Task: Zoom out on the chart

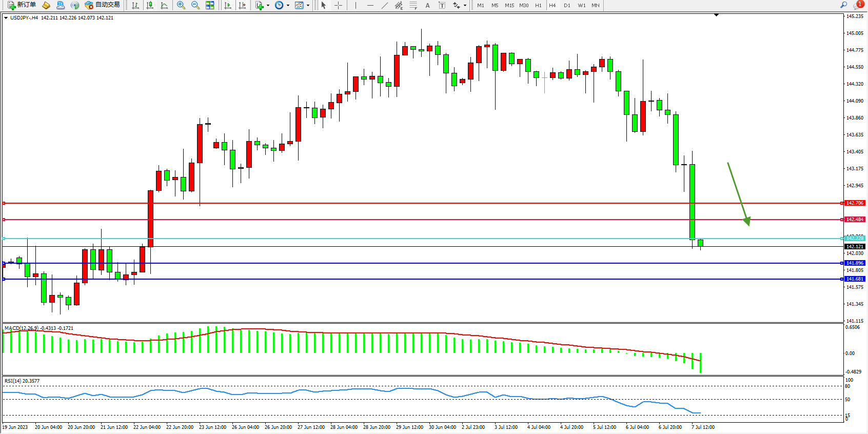Action: click(195, 5)
